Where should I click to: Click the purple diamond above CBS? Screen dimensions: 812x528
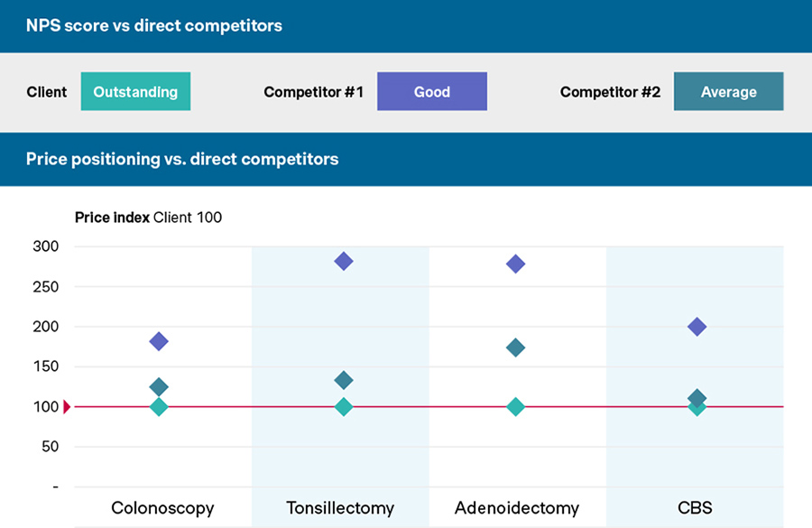[697, 327]
